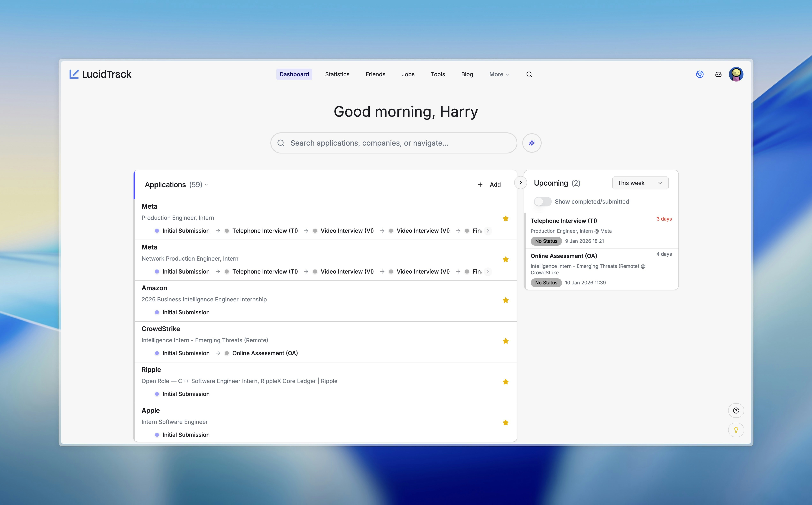The height and width of the screenshot is (505, 812).
Task: Unstar the Amazon Business Intelligence application
Action: click(506, 300)
